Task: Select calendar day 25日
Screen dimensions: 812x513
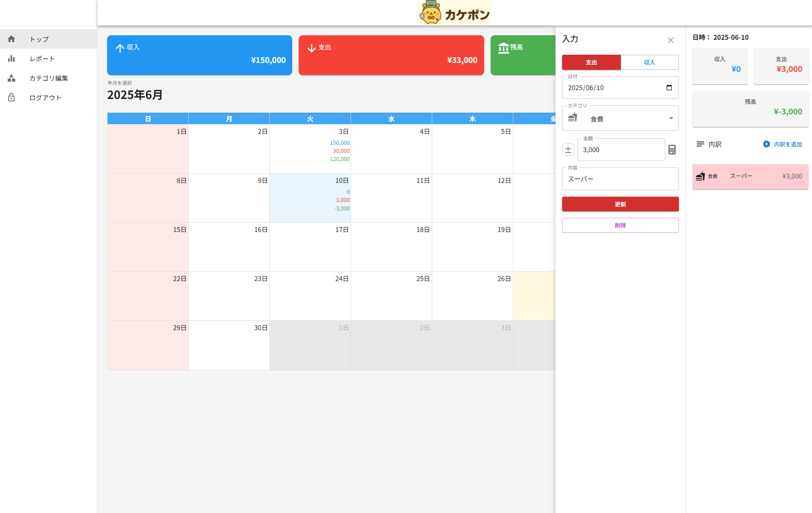Action: point(391,296)
